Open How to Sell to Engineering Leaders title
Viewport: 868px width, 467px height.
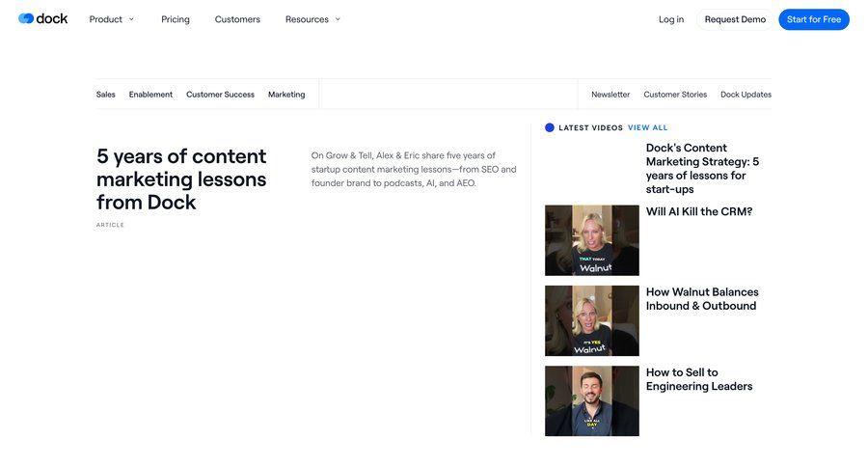698,379
